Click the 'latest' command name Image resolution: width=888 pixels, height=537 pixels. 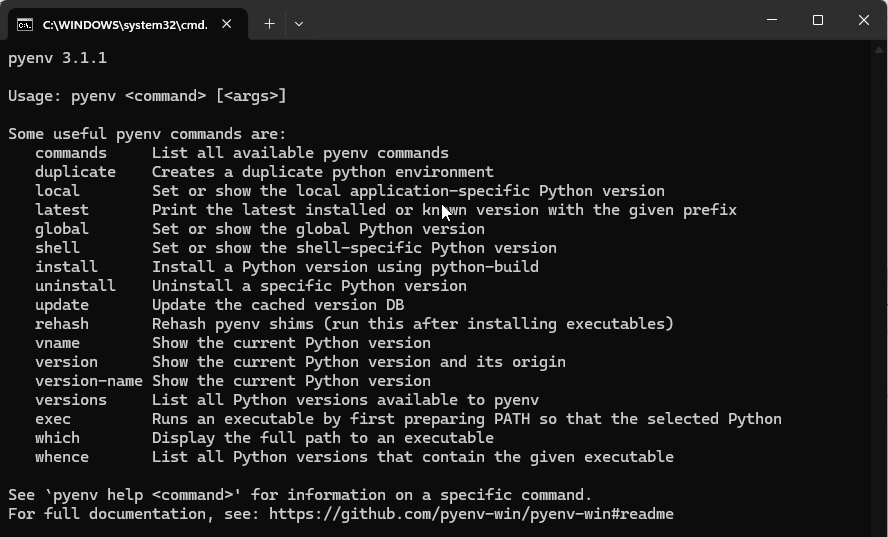point(62,210)
